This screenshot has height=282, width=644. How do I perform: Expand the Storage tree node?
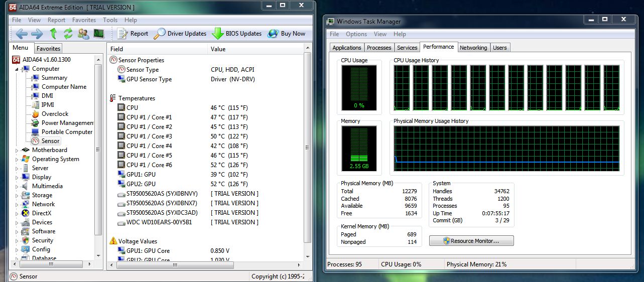[17, 195]
